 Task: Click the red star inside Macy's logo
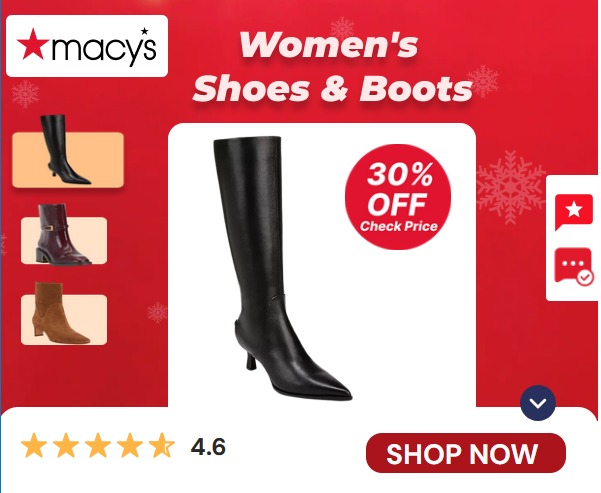33,44
